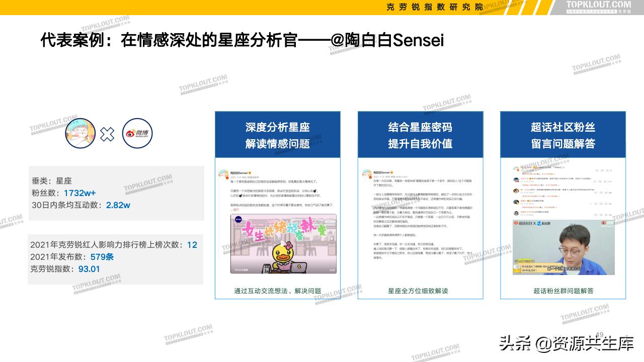Click the NIVEA logo on the duck video
Screen dimensions: 644x362
click(238, 220)
